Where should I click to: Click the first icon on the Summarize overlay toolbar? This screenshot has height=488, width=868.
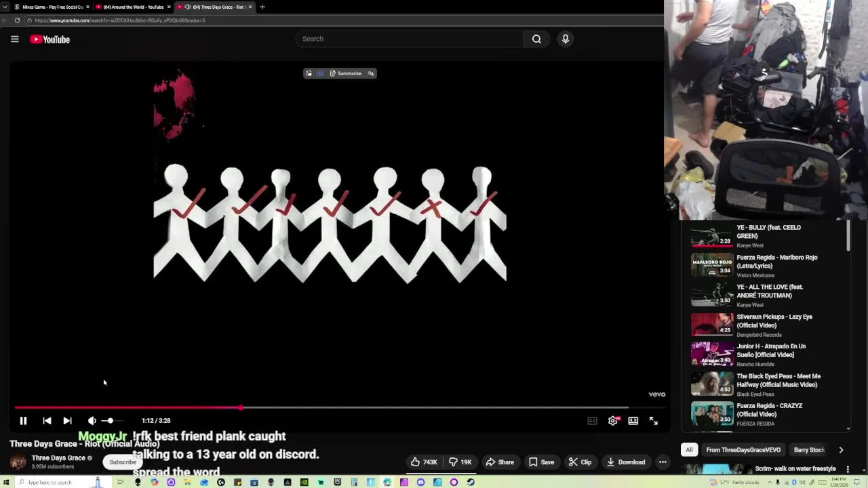309,73
